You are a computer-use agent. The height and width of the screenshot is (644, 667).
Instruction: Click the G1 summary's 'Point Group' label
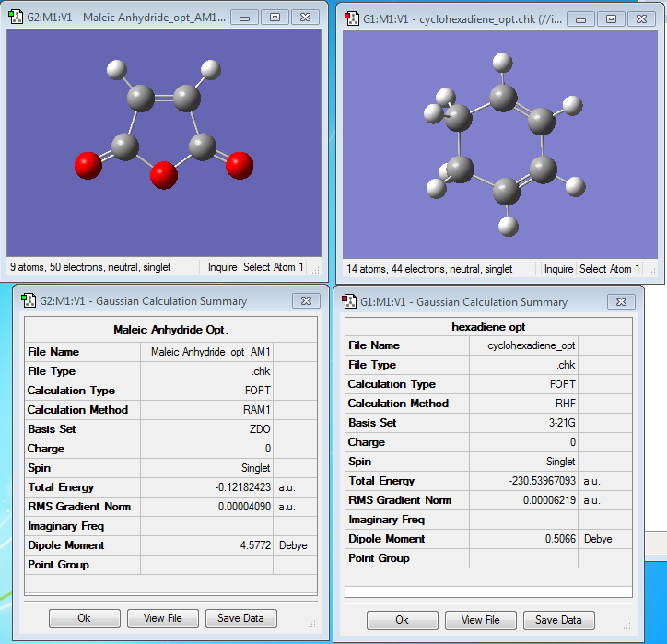click(379, 558)
